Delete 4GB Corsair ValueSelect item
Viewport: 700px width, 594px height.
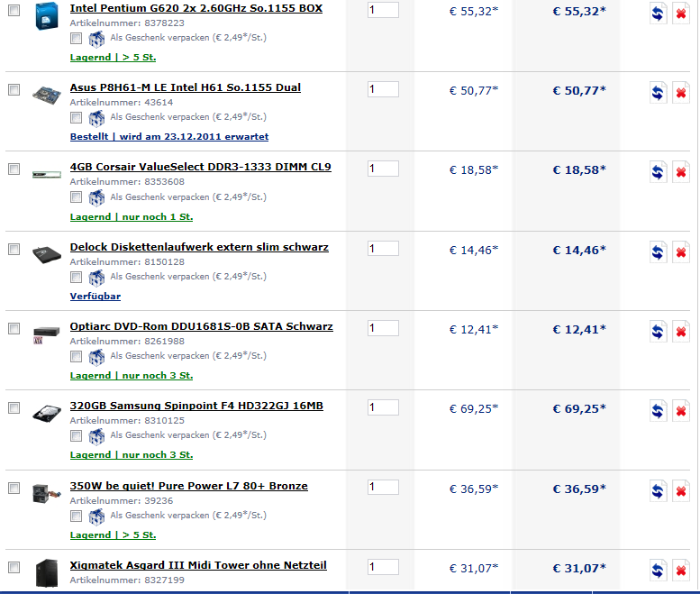(x=681, y=172)
